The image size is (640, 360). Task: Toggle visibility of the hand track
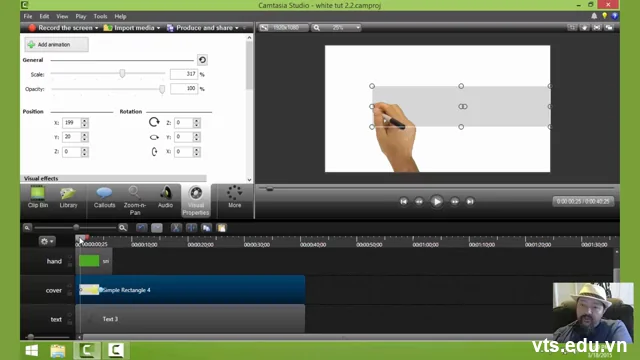[x=70, y=258]
